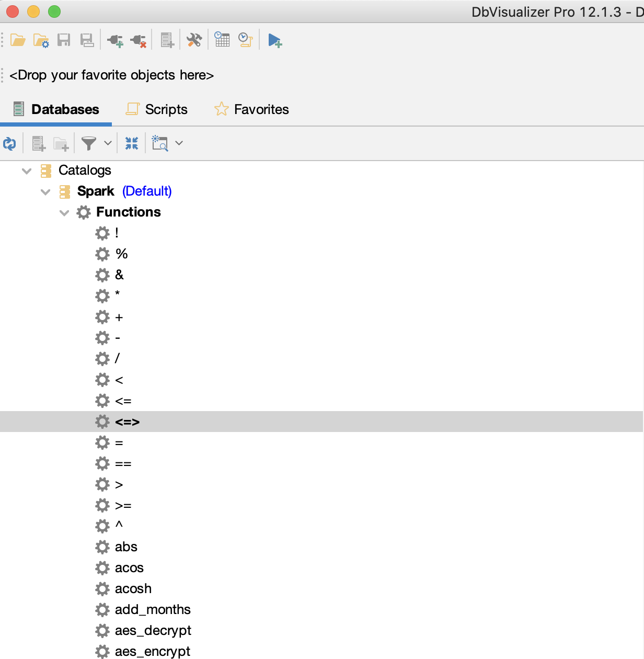Switch to the Databases tab
This screenshot has width=644, height=659.
click(x=56, y=109)
